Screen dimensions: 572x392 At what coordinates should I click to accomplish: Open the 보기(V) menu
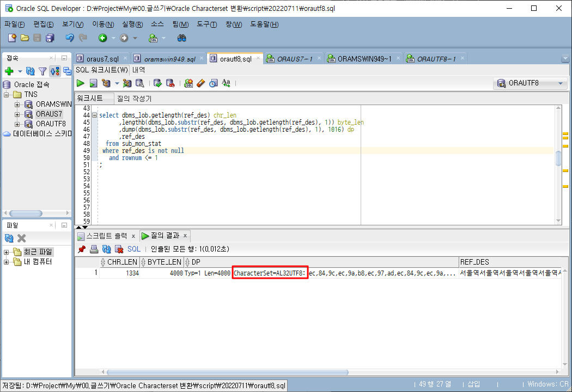pos(72,24)
